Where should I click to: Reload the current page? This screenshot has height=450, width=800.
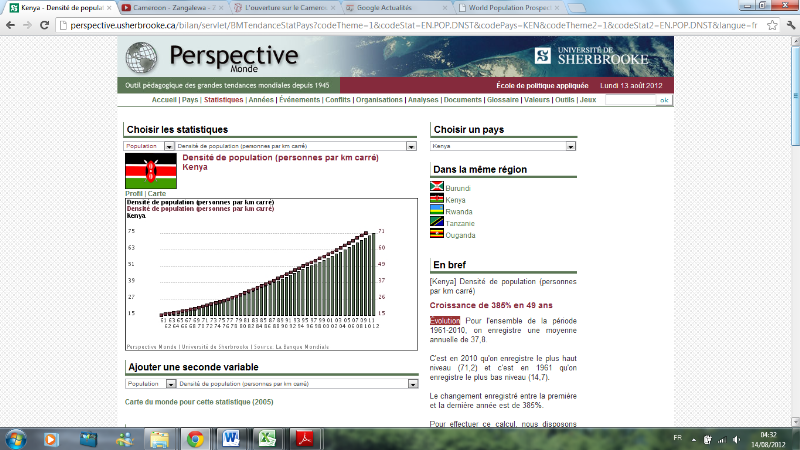(x=44, y=25)
